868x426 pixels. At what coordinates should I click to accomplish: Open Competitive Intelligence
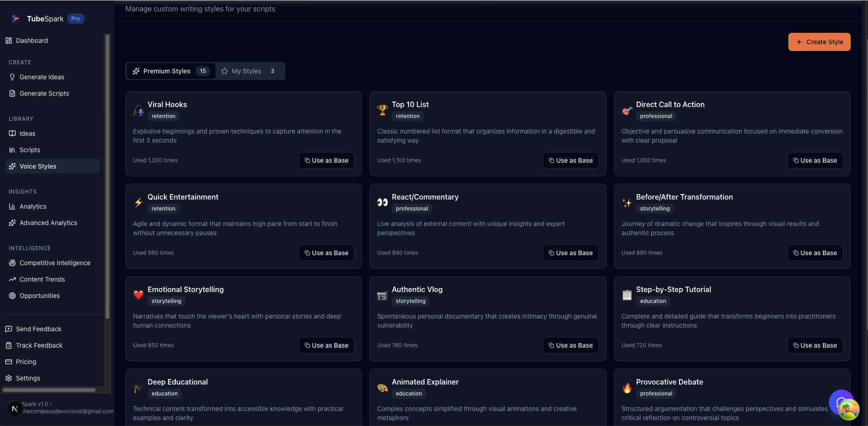pyautogui.click(x=54, y=263)
